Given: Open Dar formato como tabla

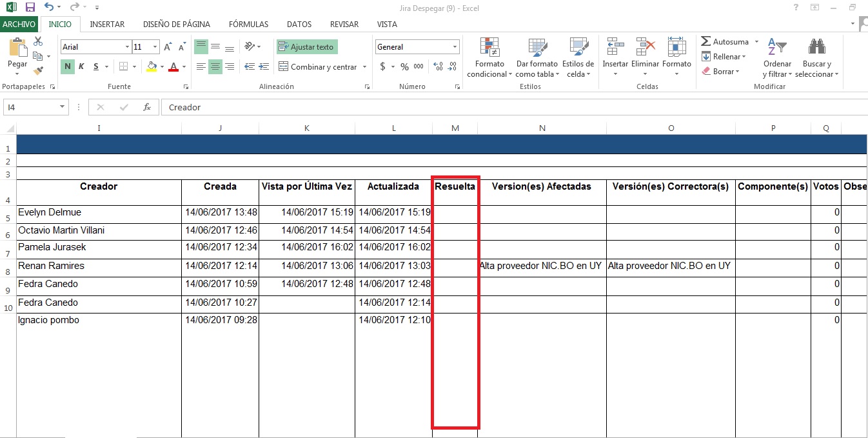Looking at the screenshot, I should [x=537, y=58].
